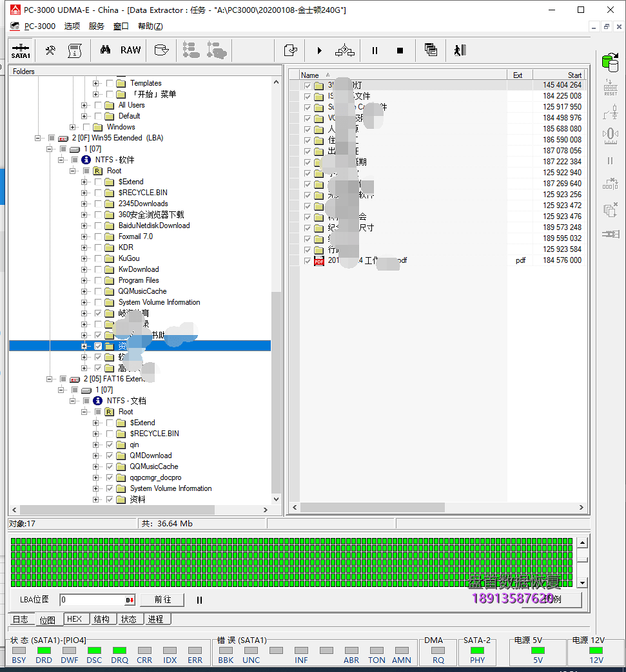The height and width of the screenshot is (672, 626).
Task: Click the SATA1 port toolbar icon
Action: (21, 50)
